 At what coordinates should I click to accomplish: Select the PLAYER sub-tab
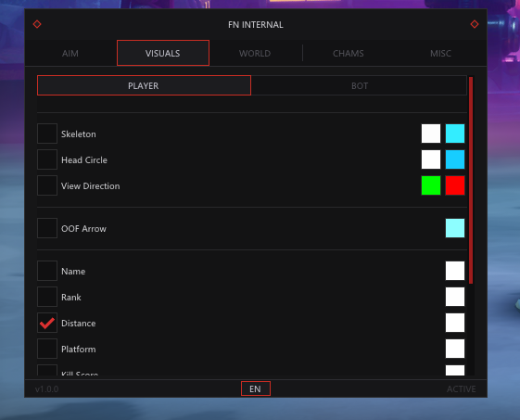click(144, 85)
